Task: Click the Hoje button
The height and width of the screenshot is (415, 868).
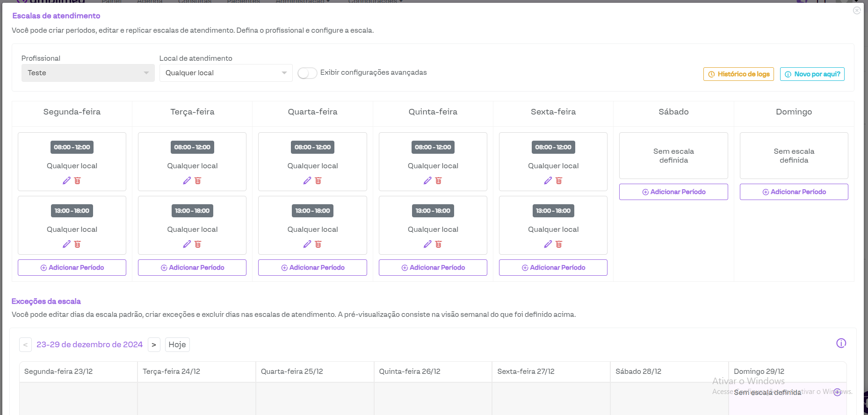Action: click(x=177, y=345)
